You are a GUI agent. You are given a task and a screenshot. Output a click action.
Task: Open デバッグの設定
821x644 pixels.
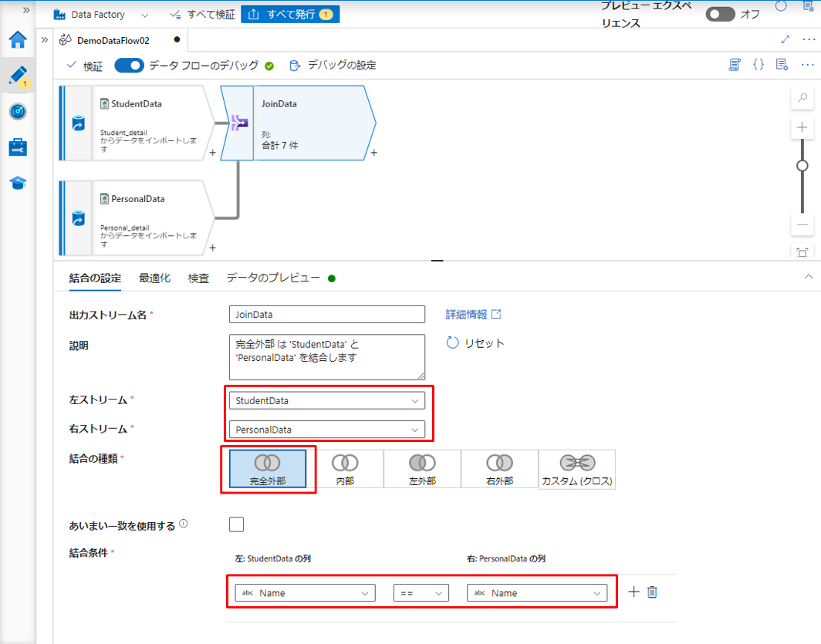pos(333,66)
